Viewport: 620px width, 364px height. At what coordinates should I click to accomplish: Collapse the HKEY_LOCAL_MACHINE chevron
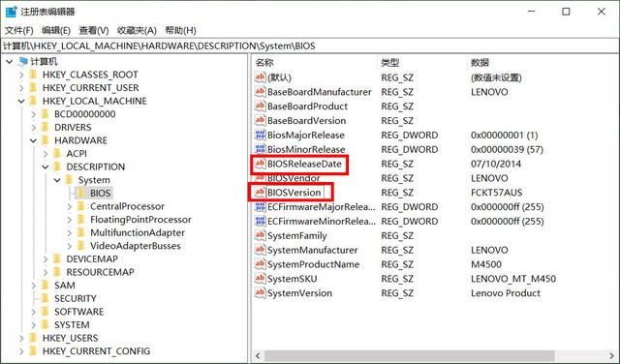[x=21, y=102]
